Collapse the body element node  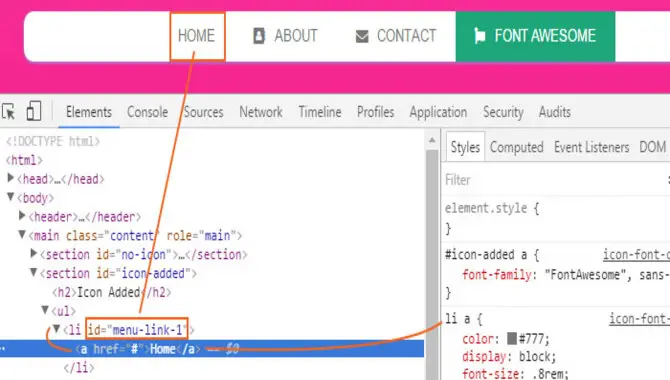coord(11,197)
